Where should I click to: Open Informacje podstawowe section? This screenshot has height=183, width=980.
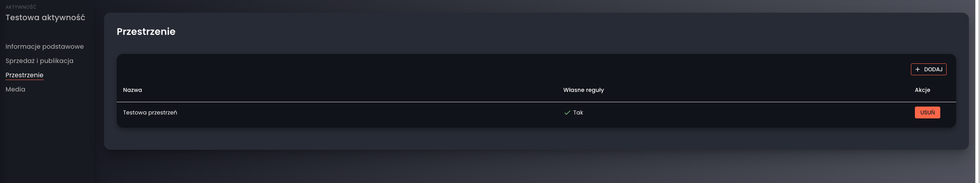click(x=44, y=46)
